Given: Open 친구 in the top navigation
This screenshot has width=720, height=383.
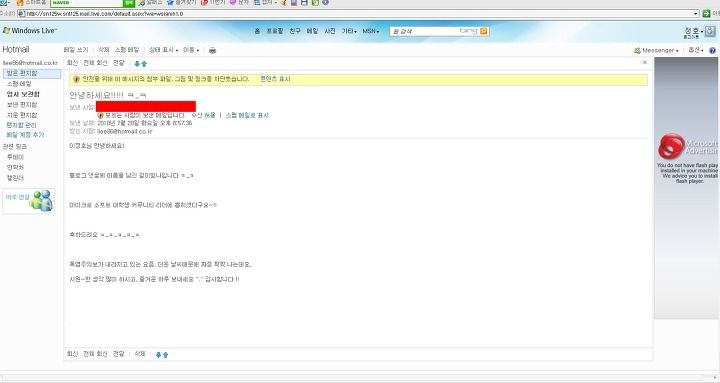Looking at the screenshot, I should [x=295, y=31].
